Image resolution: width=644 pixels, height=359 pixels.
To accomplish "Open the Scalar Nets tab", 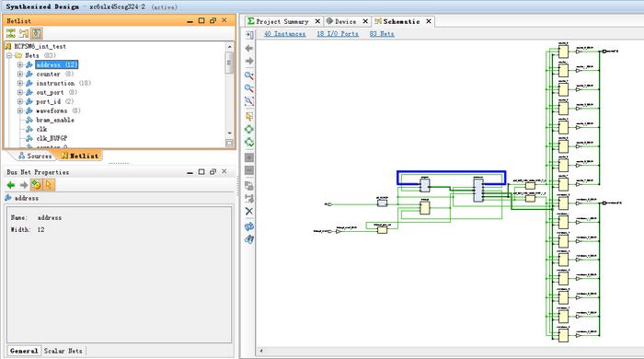I will point(63,351).
